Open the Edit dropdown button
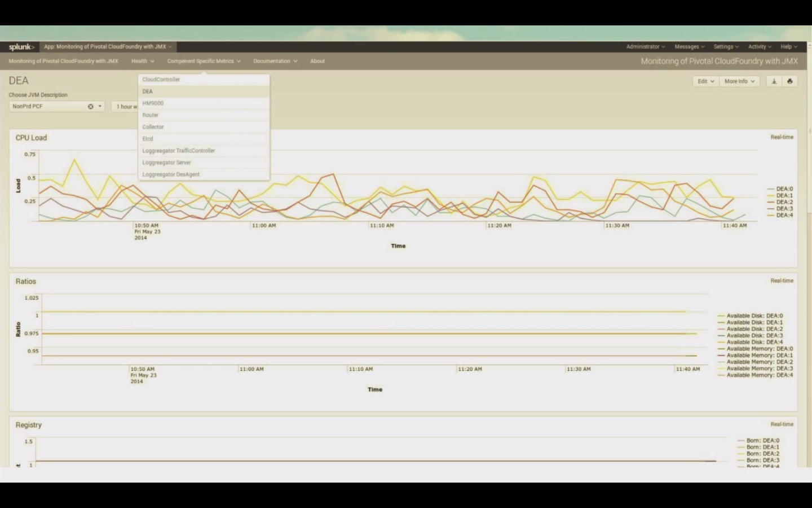 coord(706,81)
